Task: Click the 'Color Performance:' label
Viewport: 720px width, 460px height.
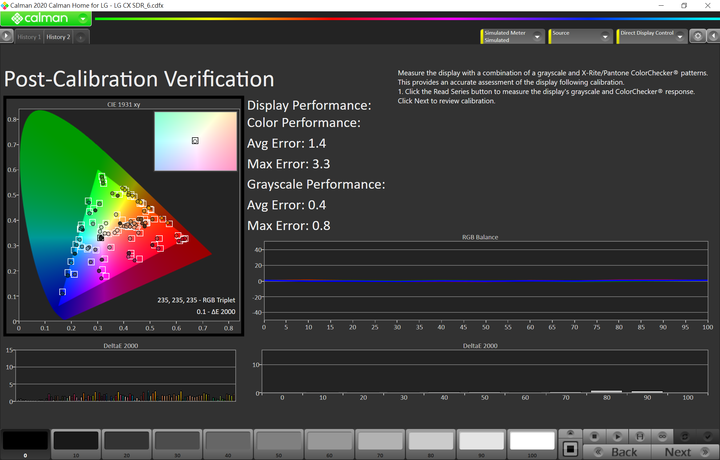Action: (304, 123)
